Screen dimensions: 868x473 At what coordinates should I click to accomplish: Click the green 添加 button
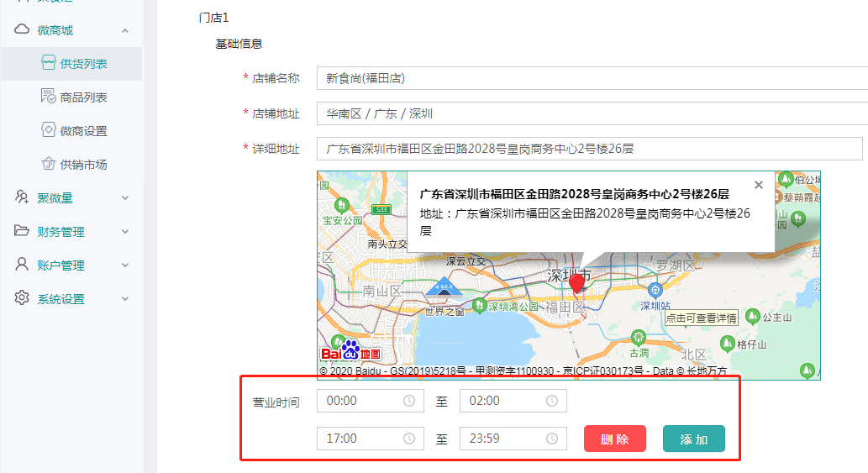click(693, 439)
